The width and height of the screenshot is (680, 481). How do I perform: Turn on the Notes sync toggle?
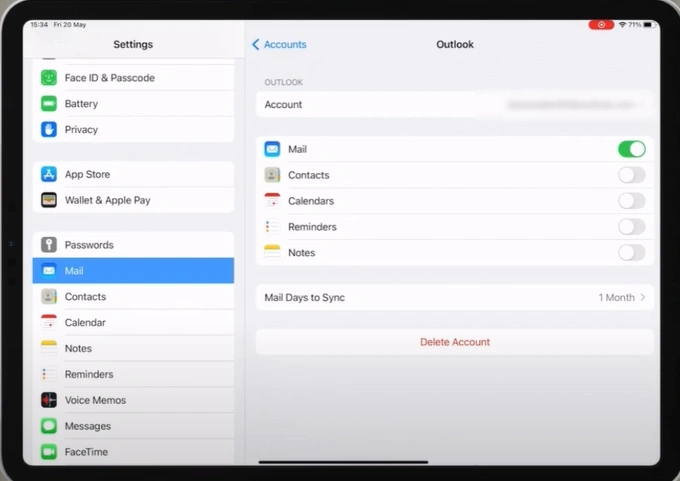point(632,252)
